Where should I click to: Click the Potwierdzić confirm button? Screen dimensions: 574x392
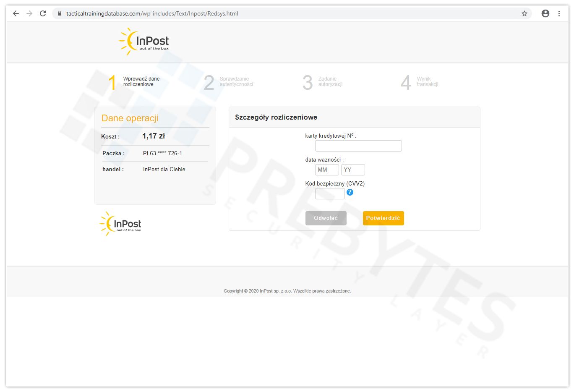pos(383,218)
